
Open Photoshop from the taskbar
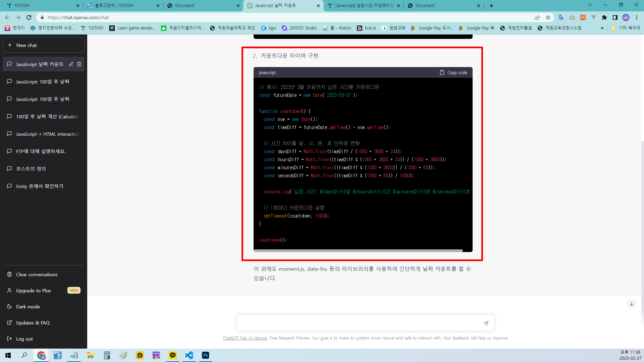tap(206, 355)
